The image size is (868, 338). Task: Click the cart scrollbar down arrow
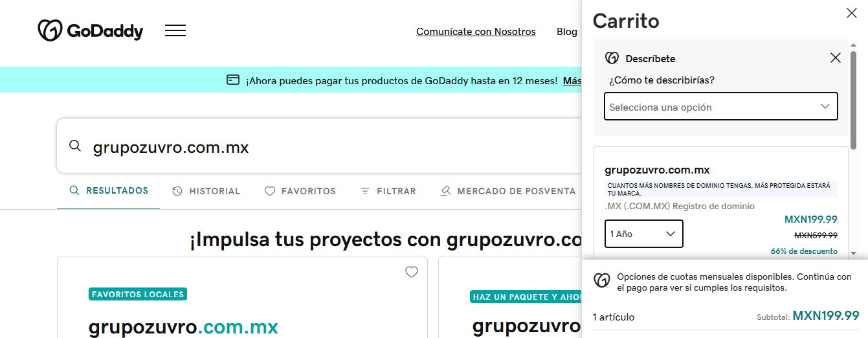coord(854,253)
